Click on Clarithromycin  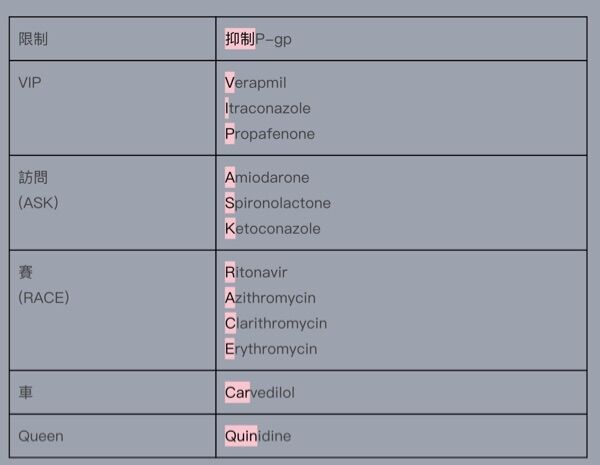pos(276,324)
